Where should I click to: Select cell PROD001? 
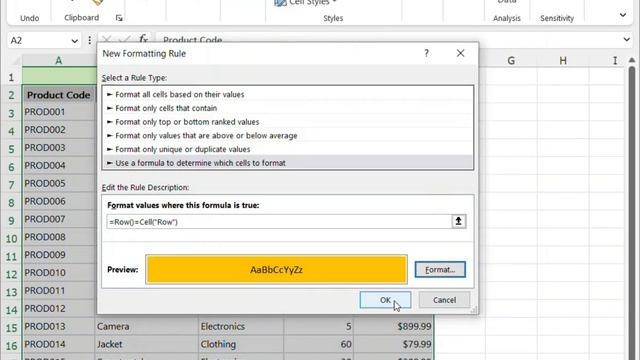point(59,112)
